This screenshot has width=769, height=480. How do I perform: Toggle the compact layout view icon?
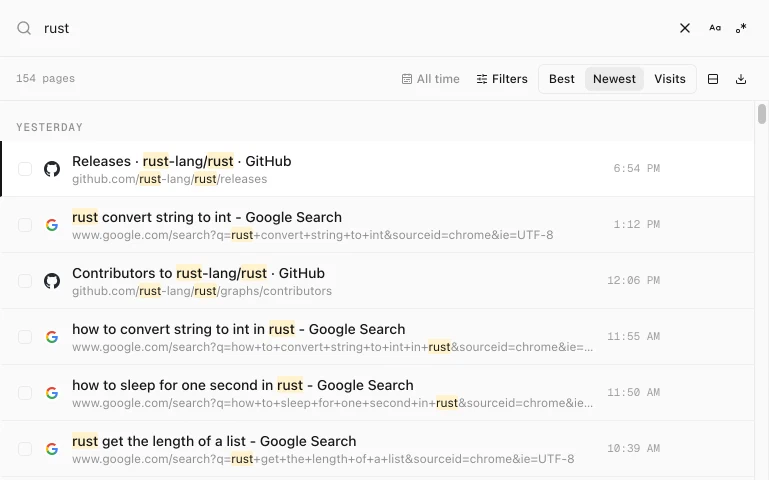(x=713, y=79)
